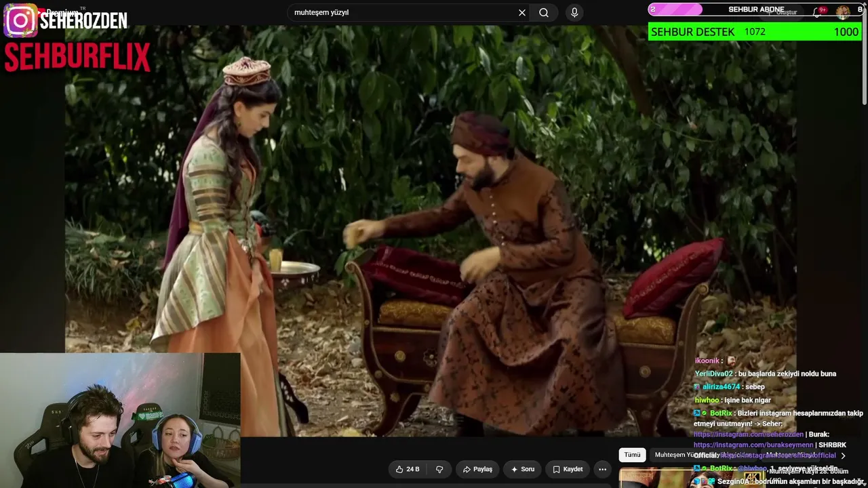
Task: Click the video player to pause
Action: [431, 230]
